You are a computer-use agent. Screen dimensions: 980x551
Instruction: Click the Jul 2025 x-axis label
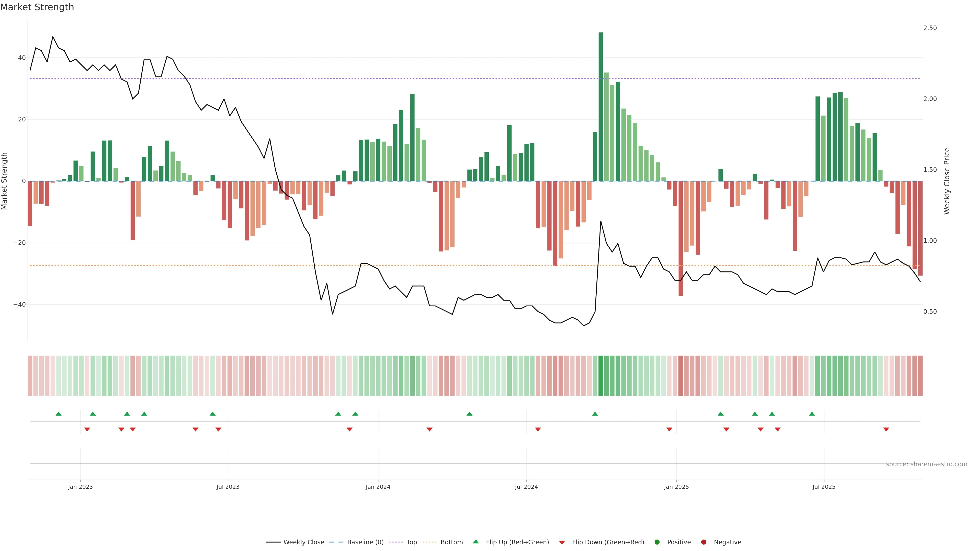tap(824, 487)
